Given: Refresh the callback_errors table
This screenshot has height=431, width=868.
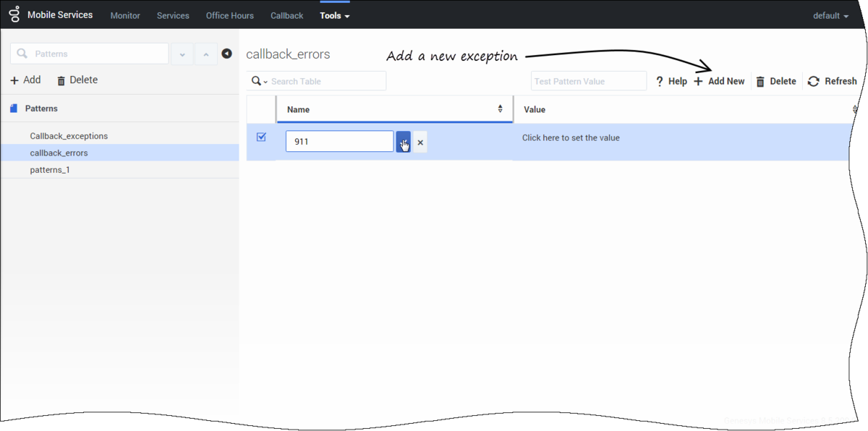Looking at the screenshot, I should tap(832, 82).
